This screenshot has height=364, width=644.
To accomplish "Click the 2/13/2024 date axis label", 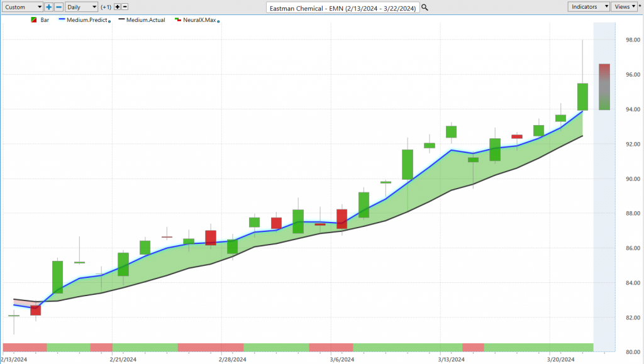I will pyautogui.click(x=14, y=360).
